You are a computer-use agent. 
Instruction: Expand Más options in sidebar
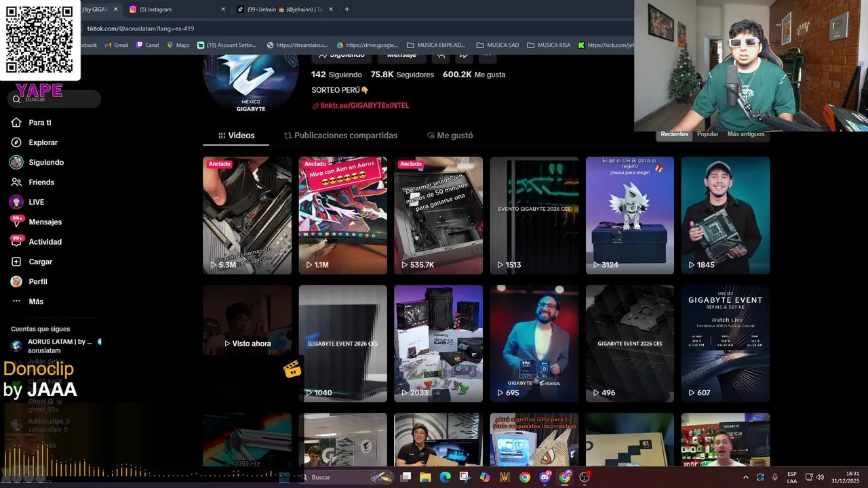[x=35, y=302]
